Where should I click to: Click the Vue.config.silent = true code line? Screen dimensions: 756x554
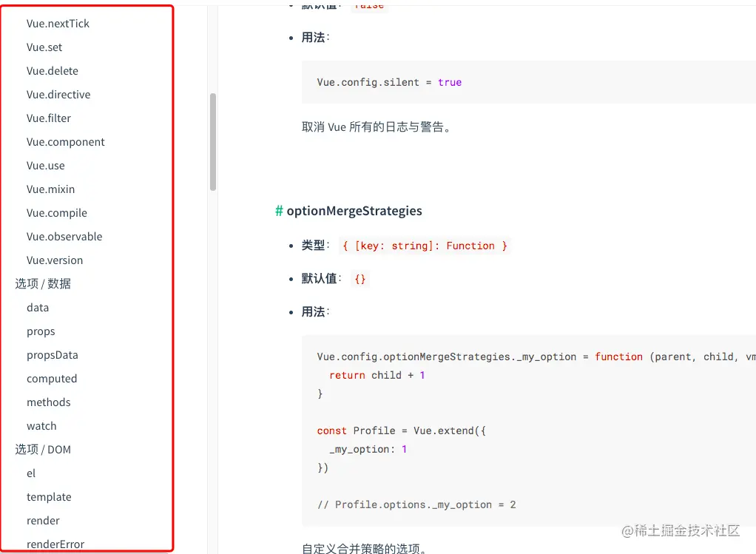coord(389,82)
